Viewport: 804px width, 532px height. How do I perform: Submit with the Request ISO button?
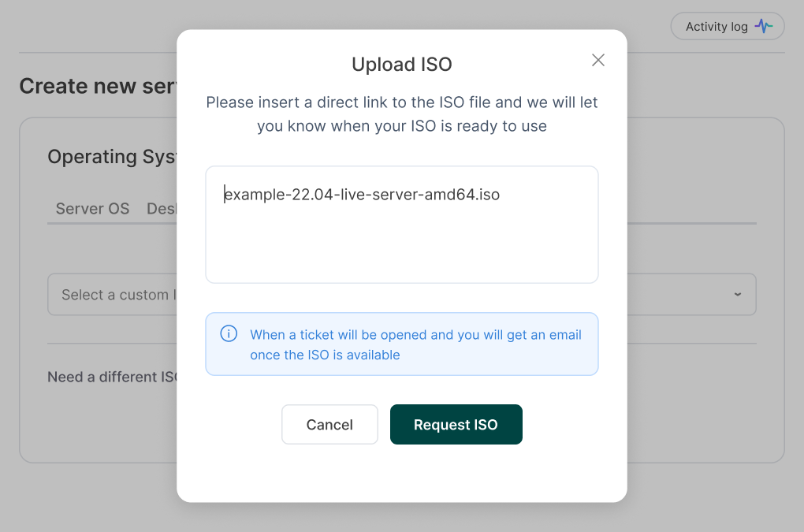(456, 424)
